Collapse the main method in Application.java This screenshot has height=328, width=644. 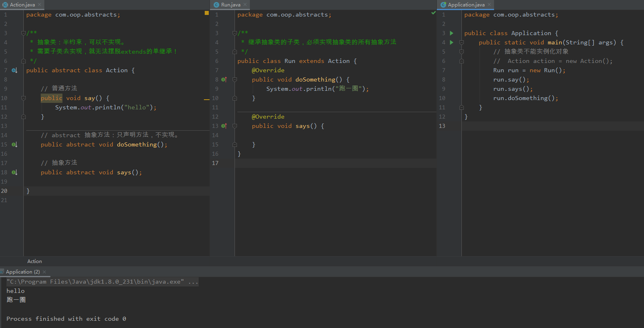coord(461,42)
